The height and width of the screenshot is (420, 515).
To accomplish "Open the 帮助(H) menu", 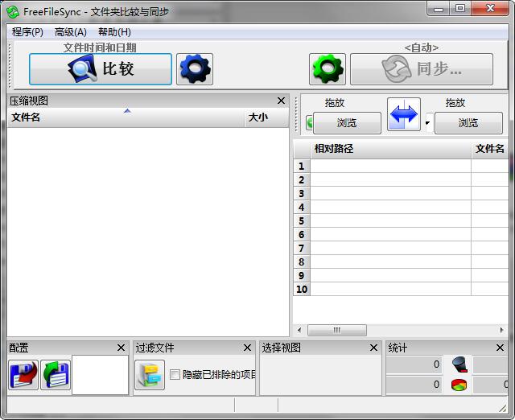I will 114,32.
